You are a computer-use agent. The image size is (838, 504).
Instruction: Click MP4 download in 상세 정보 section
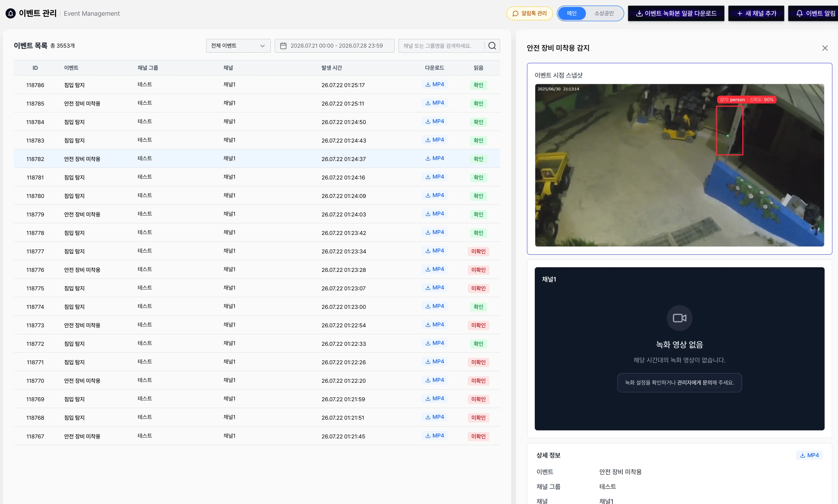point(809,455)
